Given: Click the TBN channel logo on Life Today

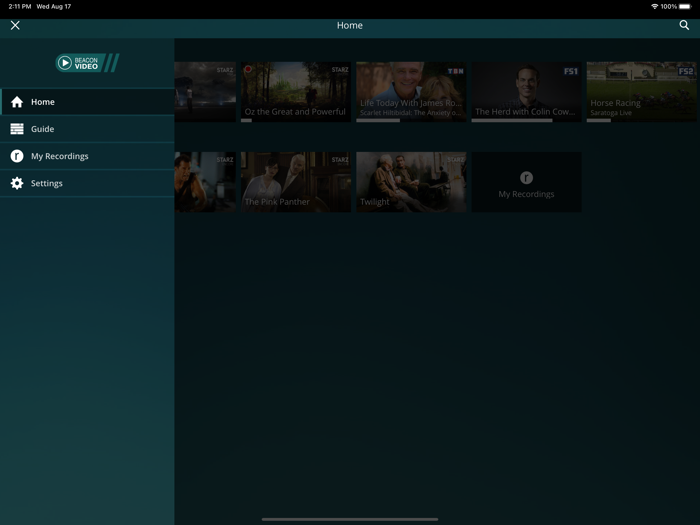Looking at the screenshot, I should [455, 71].
